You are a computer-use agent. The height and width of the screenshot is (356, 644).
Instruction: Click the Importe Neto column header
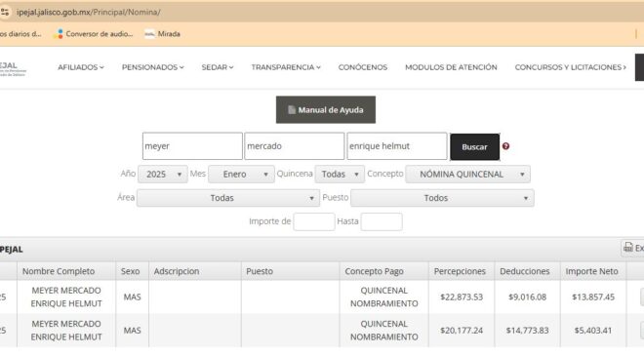click(x=592, y=271)
